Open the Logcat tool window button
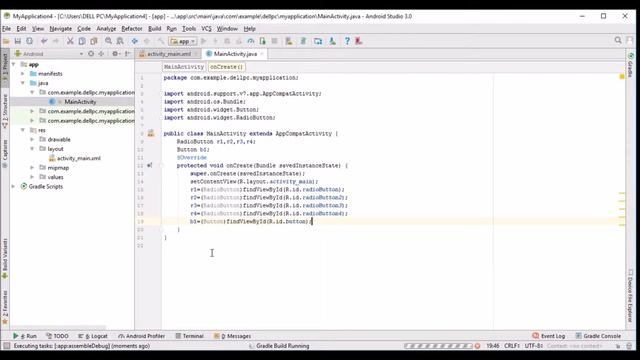This screenshot has width=640, height=360. click(x=93, y=336)
